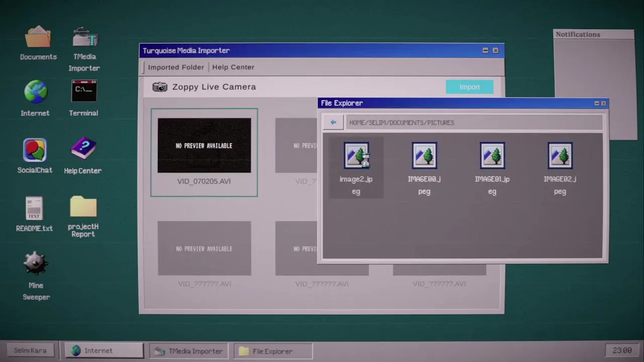Screen dimensions: 644x362
Task: Click the Zoppy Live Camera device name
Action: point(214,87)
